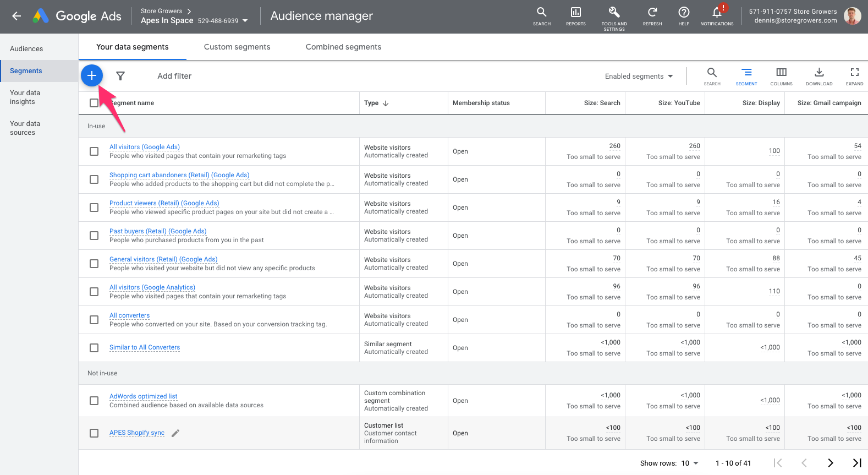
Task: Open the Help icon
Action: 684,16
